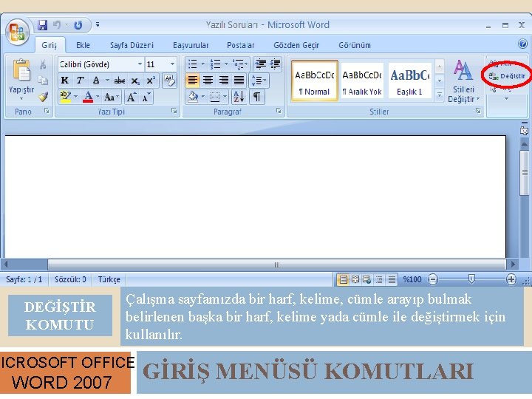
Task: Open the Change Case Aa menu
Action: [111, 98]
